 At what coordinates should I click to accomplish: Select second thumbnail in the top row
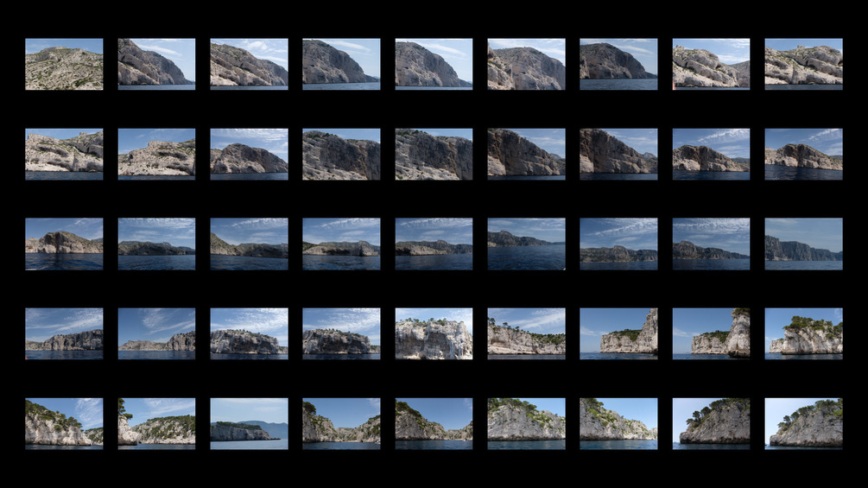click(156, 64)
